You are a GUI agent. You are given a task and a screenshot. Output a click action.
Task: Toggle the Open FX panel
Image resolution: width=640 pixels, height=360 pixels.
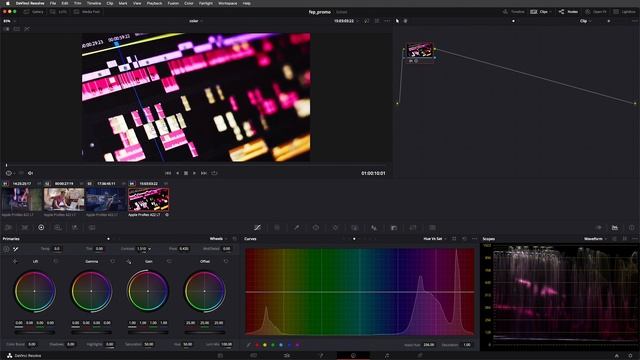tap(596, 12)
